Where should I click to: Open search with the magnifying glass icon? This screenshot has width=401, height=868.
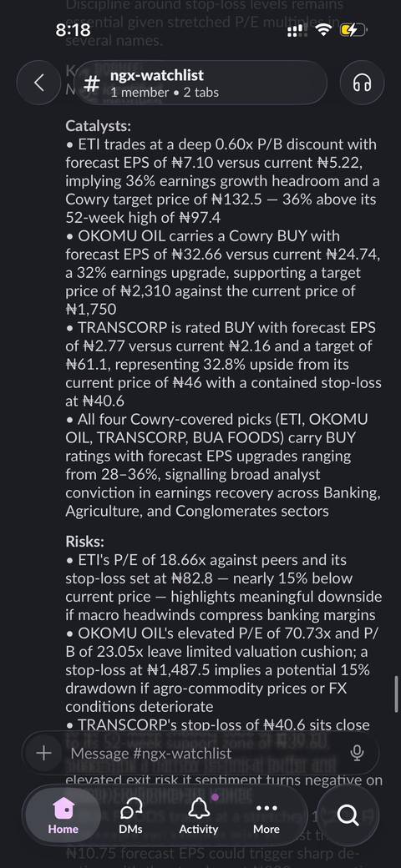[348, 815]
